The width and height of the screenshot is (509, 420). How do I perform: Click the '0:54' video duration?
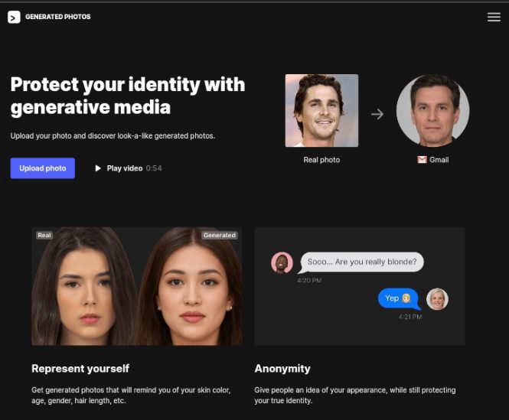(x=154, y=168)
